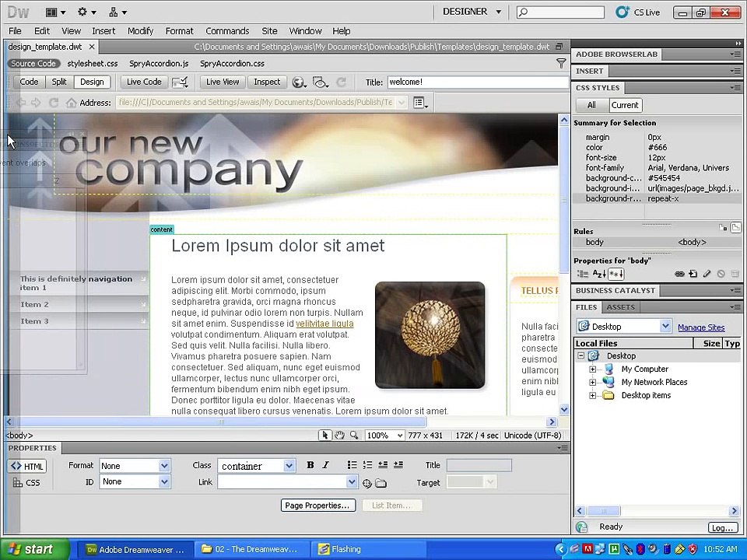Click the text outdent icon
The image size is (747, 560).
(x=383, y=465)
